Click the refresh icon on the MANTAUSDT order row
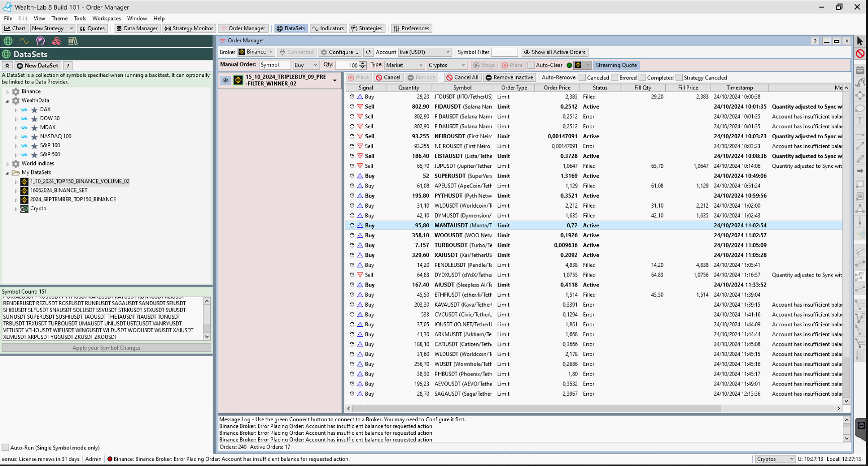The image size is (868, 466). [x=352, y=226]
